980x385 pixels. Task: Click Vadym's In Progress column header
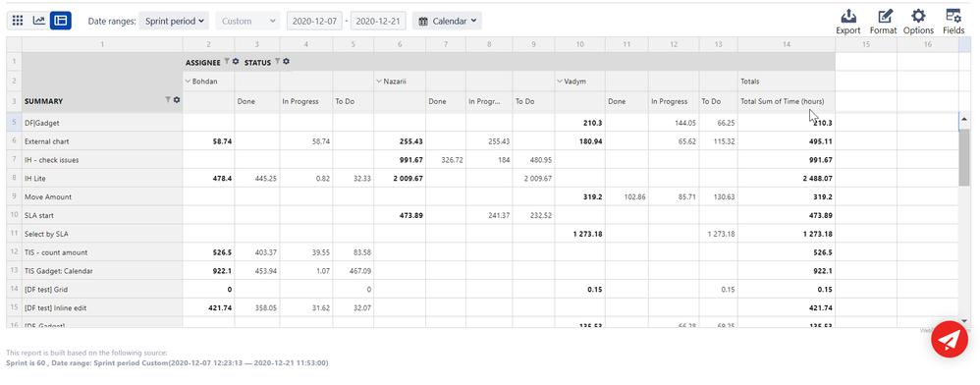pyautogui.click(x=674, y=101)
